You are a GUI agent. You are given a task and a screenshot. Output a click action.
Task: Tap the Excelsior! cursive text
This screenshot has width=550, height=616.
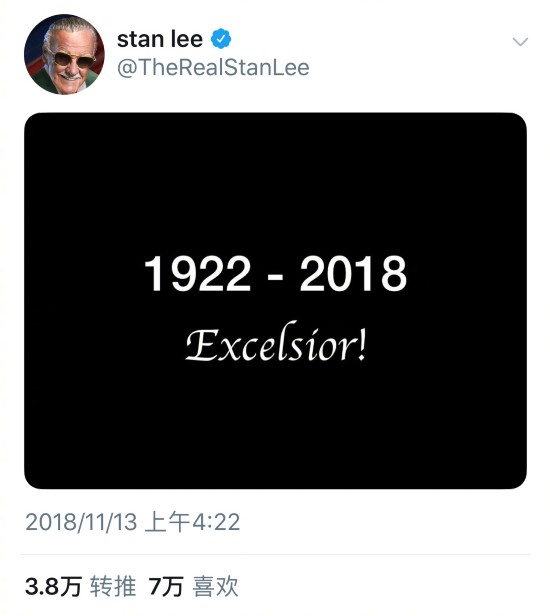point(276,342)
